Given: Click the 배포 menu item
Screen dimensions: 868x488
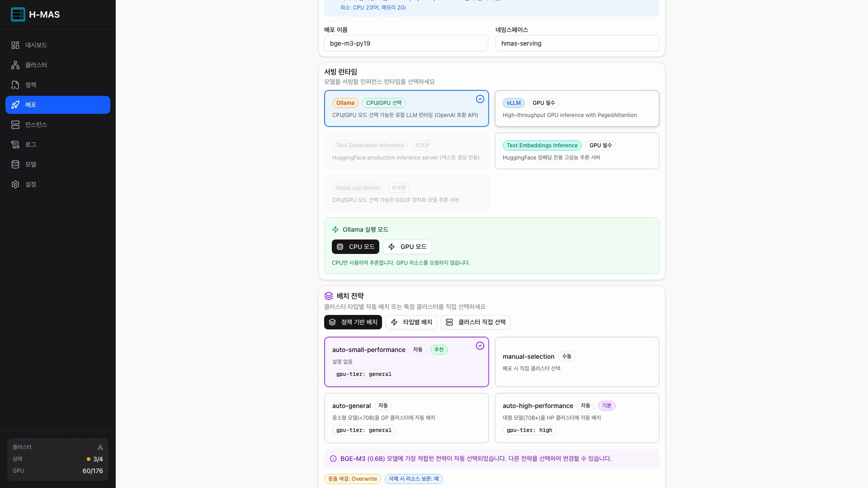Looking at the screenshot, I should tap(58, 105).
